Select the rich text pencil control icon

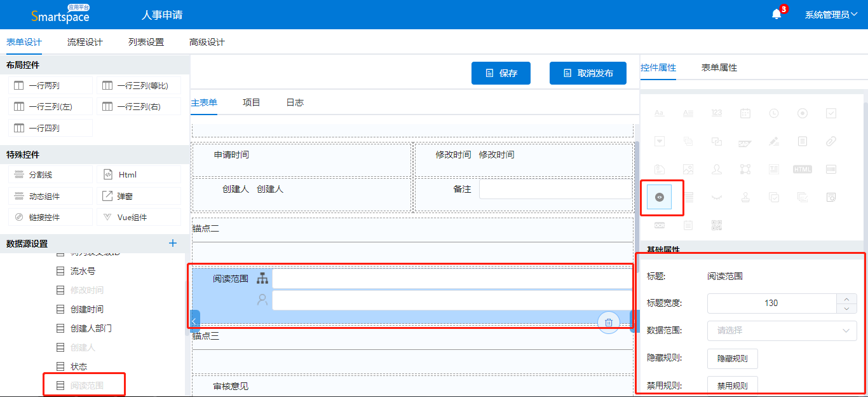point(774,141)
